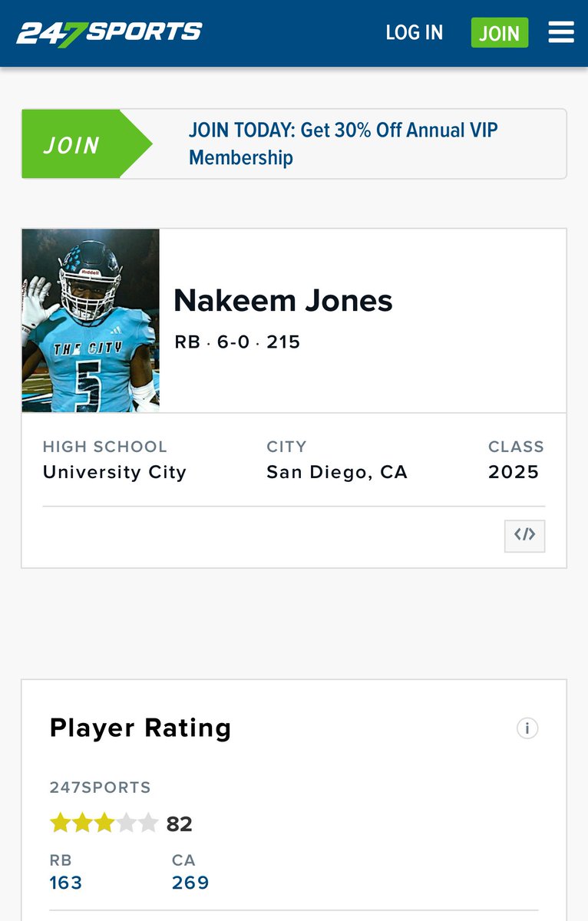This screenshot has height=921, width=588.
Task: Click the 247SPORTS rating label
Action: tap(101, 787)
